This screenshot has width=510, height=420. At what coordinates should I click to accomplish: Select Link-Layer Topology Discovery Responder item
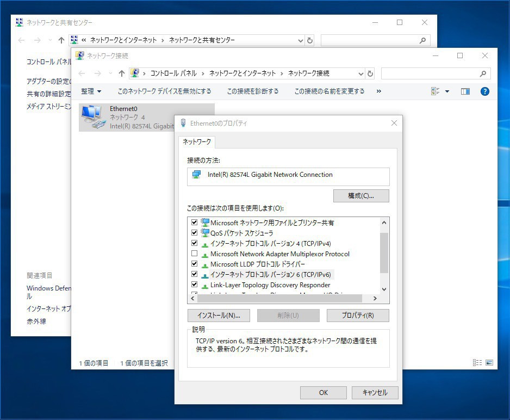click(x=270, y=285)
